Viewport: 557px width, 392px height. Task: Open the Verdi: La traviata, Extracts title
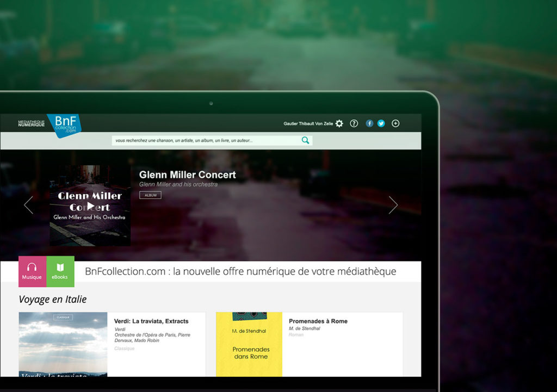click(x=151, y=321)
